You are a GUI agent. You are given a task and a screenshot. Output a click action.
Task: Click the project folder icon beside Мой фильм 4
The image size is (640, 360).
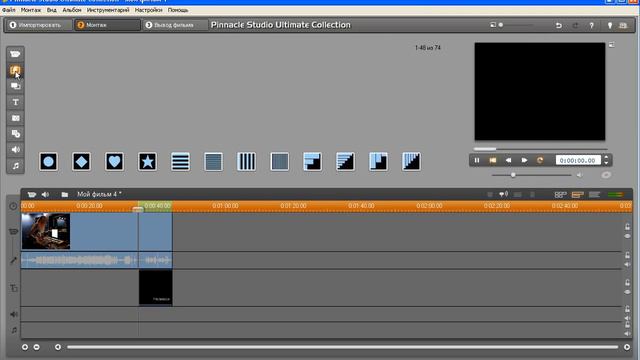(x=64, y=195)
